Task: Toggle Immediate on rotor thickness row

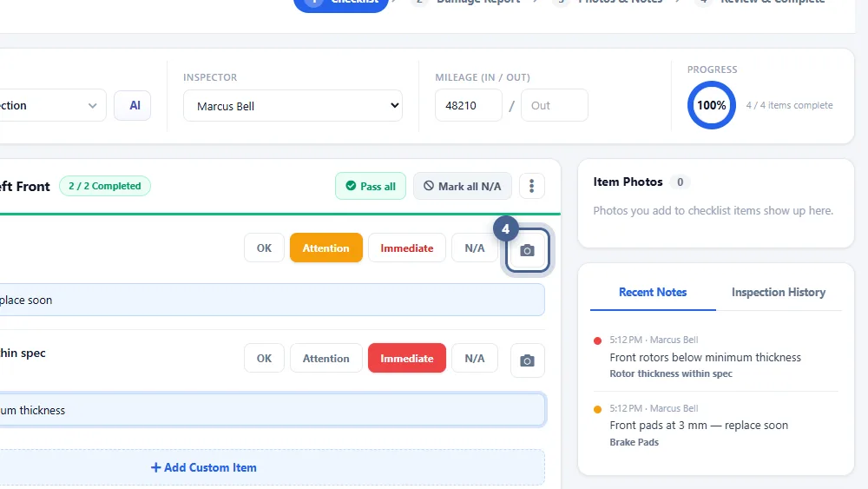Action: tap(407, 359)
